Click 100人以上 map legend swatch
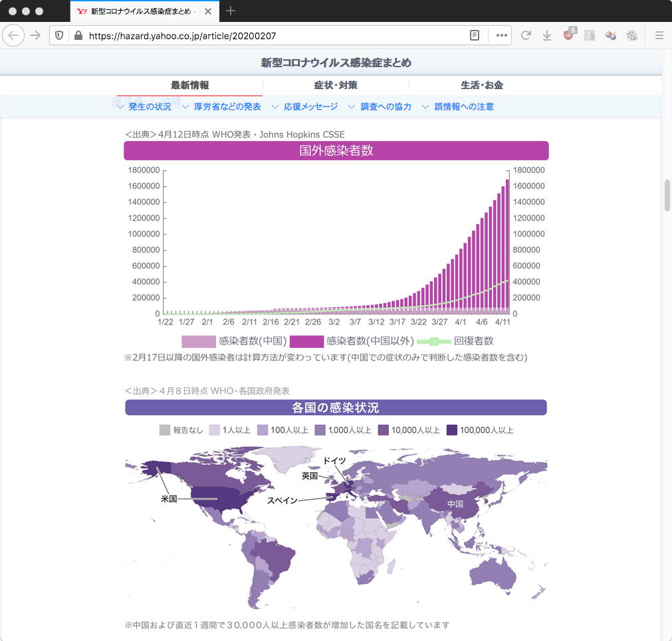 coord(263,430)
